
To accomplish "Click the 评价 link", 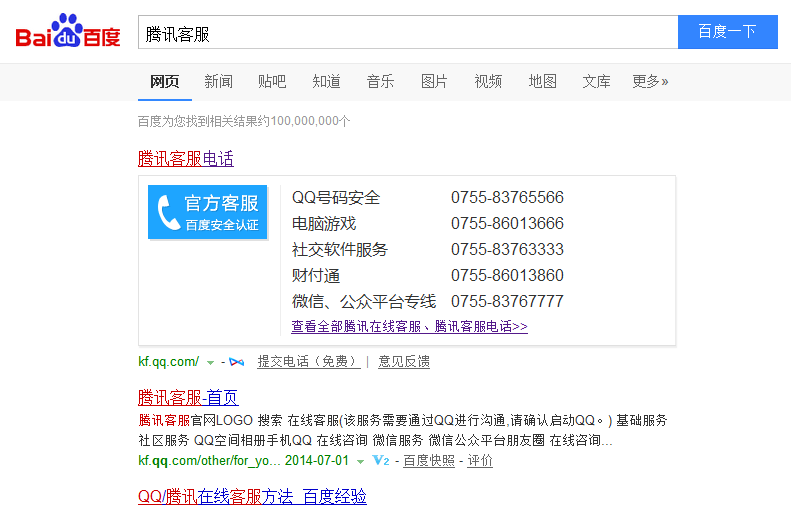I will pos(480,461).
